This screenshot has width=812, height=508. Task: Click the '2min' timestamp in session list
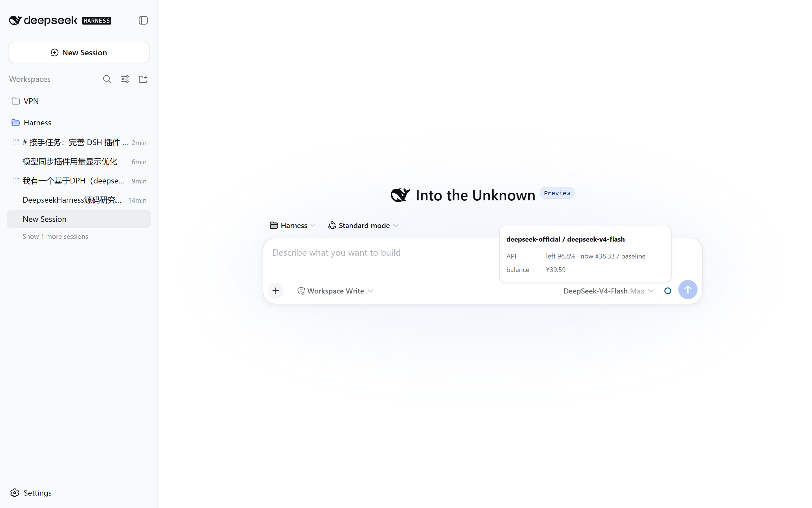139,143
